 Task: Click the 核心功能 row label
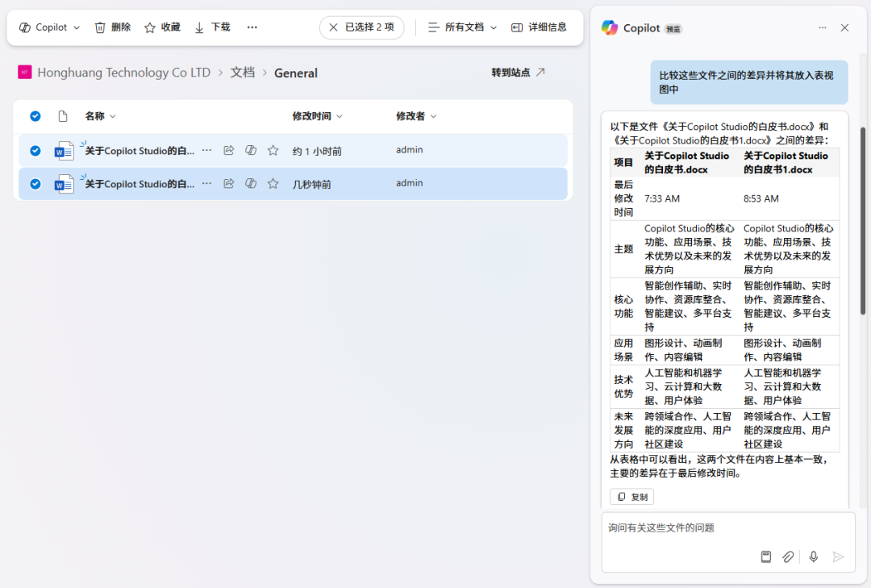click(x=623, y=307)
